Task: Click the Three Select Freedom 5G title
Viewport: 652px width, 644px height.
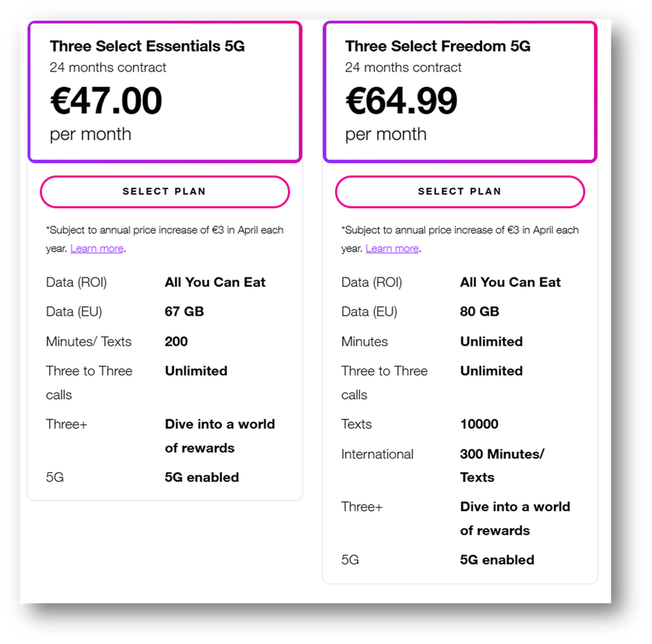Action: pos(438,46)
